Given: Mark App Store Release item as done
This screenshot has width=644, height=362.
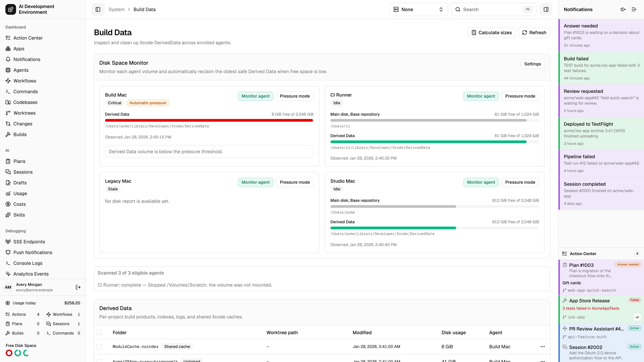Looking at the screenshot, I should [637, 317].
